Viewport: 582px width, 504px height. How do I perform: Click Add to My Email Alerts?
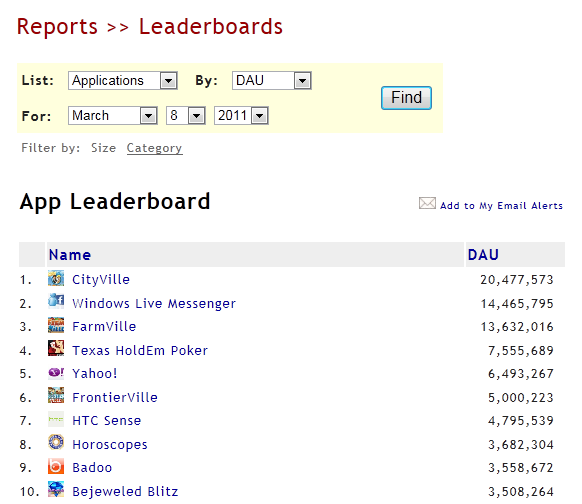(501, 206)
